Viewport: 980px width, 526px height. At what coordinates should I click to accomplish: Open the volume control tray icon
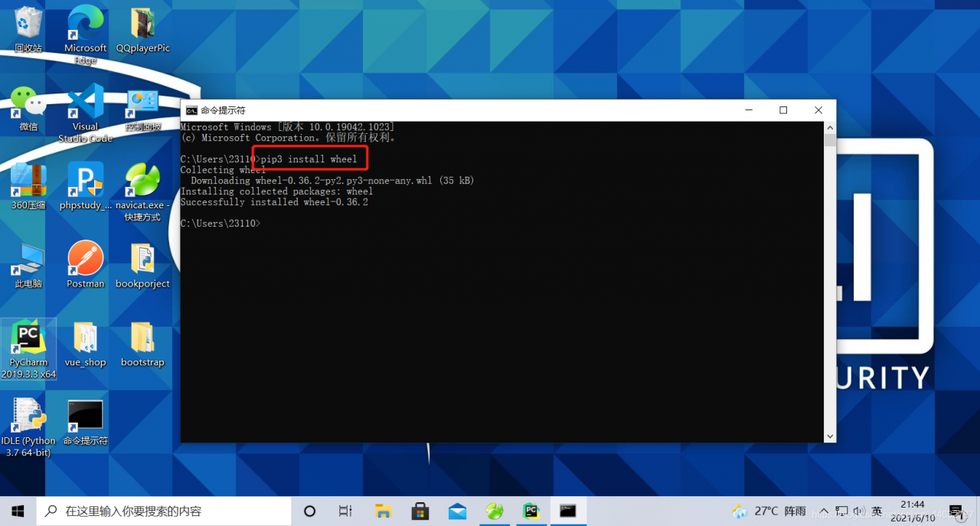point(858,511)
